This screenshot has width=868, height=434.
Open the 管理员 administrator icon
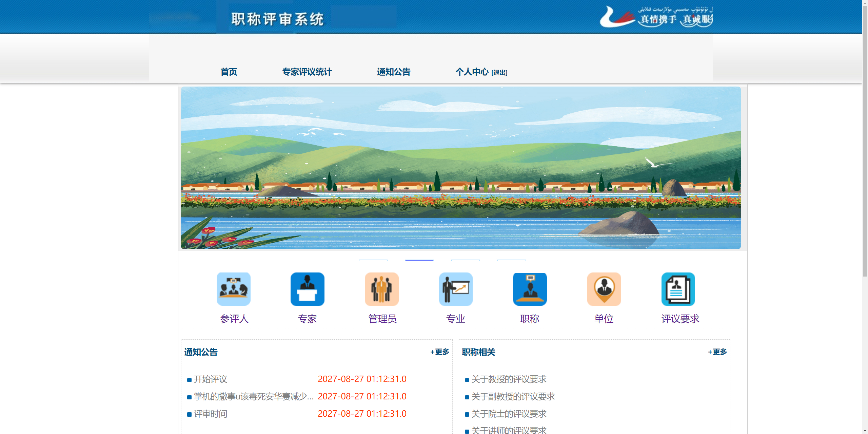(x=381, y=289)
